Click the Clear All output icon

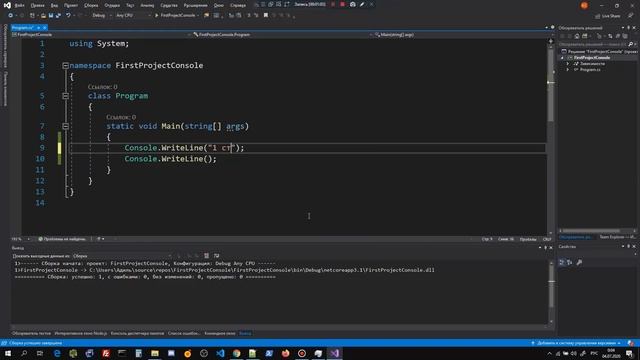point(207,256)
